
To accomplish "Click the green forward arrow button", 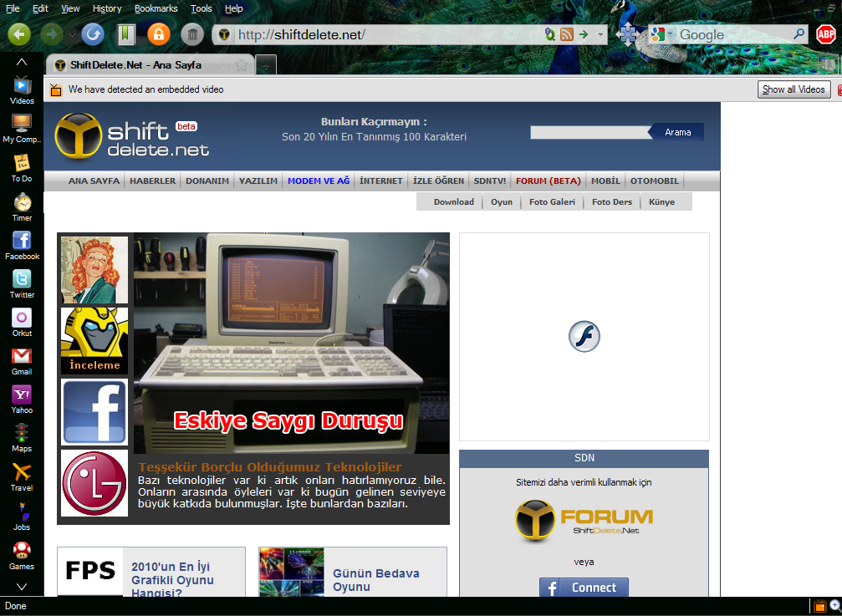I will tap(52, 35).
